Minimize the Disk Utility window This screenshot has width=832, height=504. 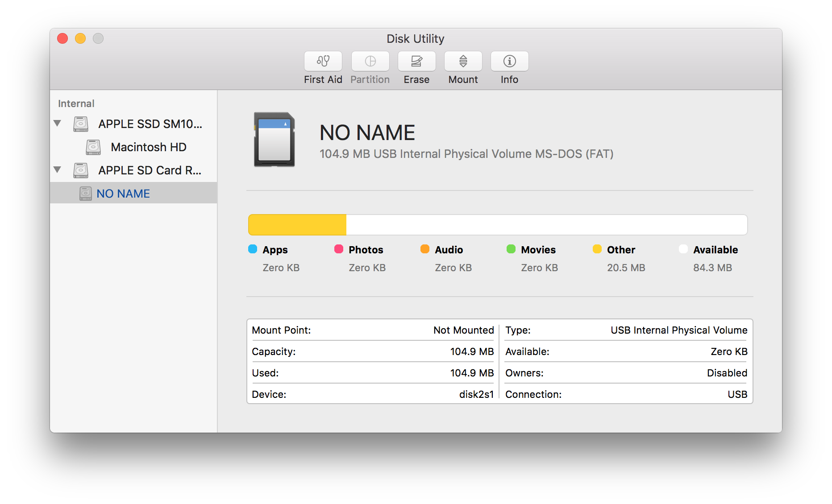pyautogui.click(x=80, y=38)
